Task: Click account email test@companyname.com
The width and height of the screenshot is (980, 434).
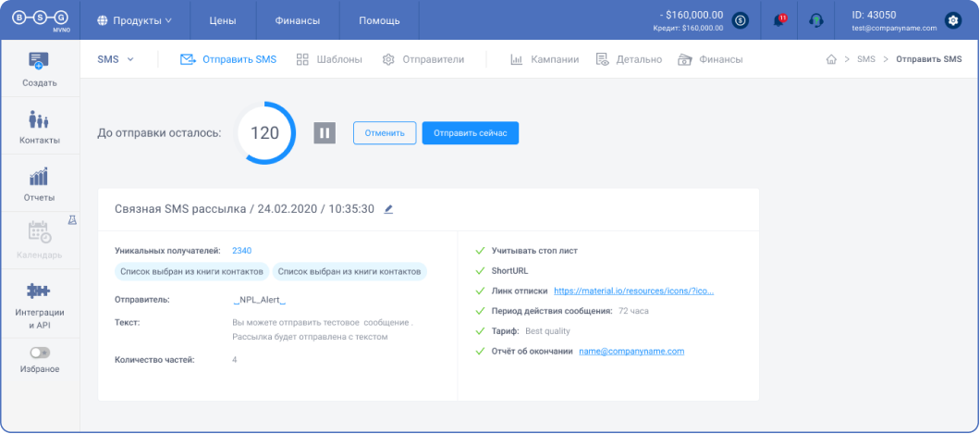Action: tap(894, 28)
